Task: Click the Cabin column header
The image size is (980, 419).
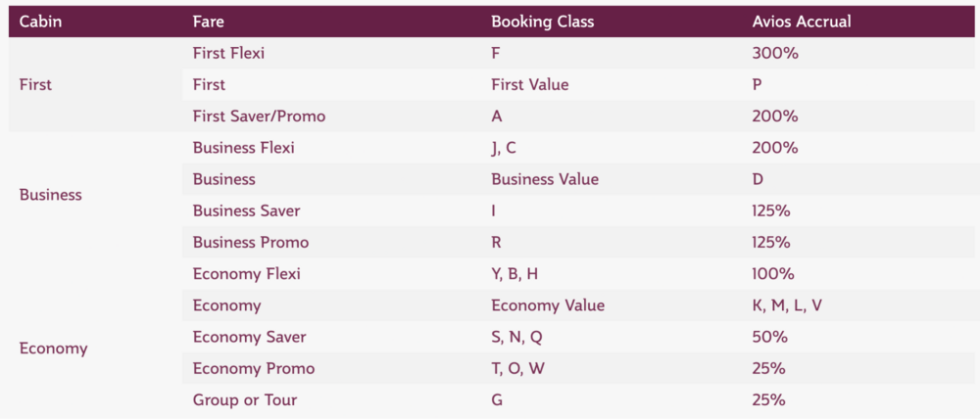Action: tap(41, 22)
